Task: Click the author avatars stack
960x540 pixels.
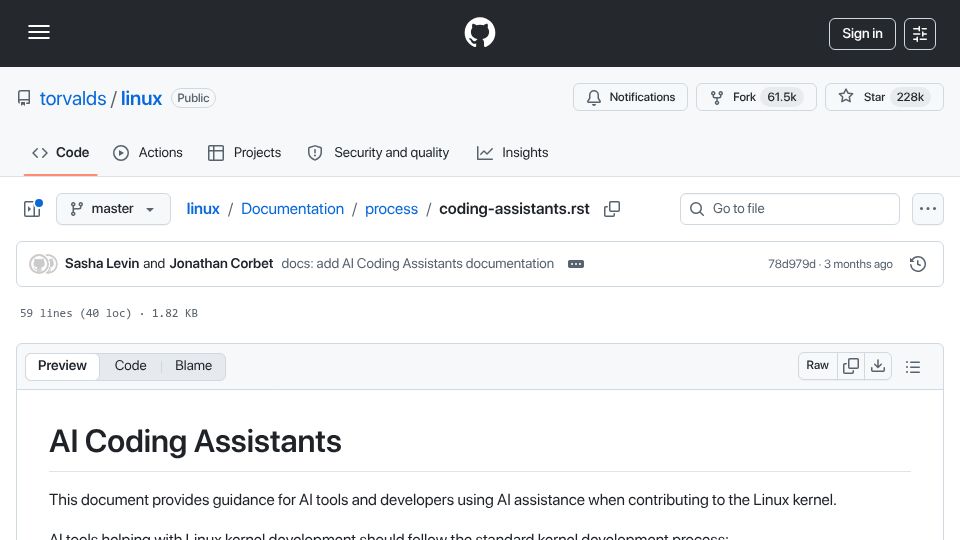Action: click(43, 264)
